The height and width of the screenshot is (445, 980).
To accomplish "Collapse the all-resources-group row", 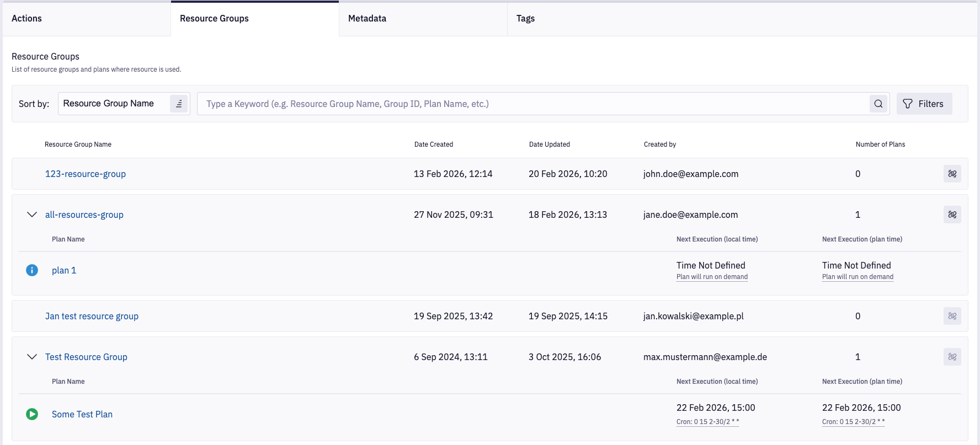I will (x=32, y=215).
